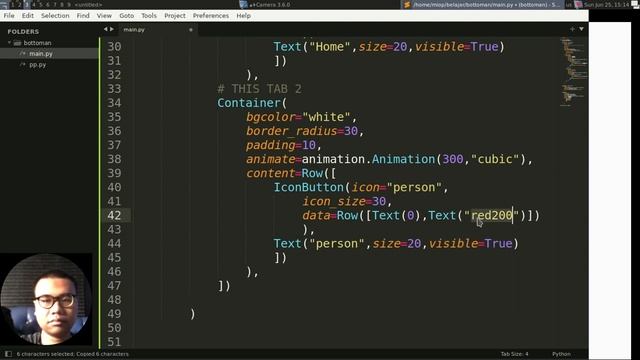Image resolution: width=640 pixels, height=360 pixels.
Task: Click the "cubic" string on line 38
Action: [495, 159]
